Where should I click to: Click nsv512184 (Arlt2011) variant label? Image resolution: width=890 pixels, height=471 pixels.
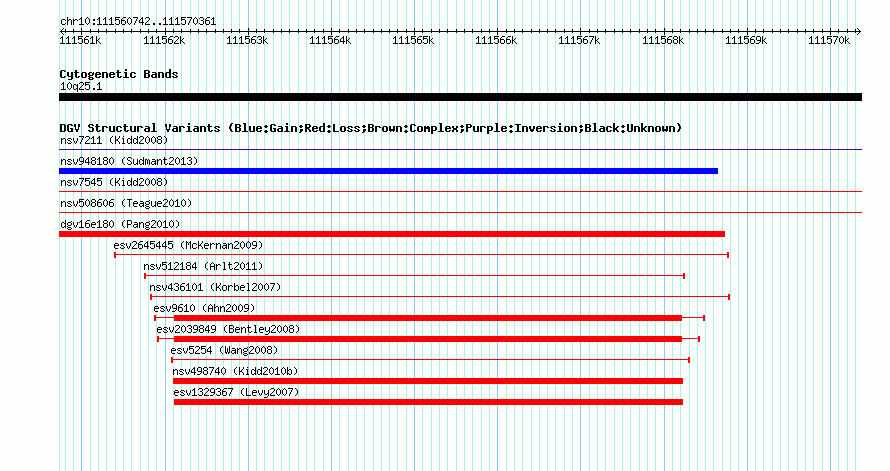point(203,266)
